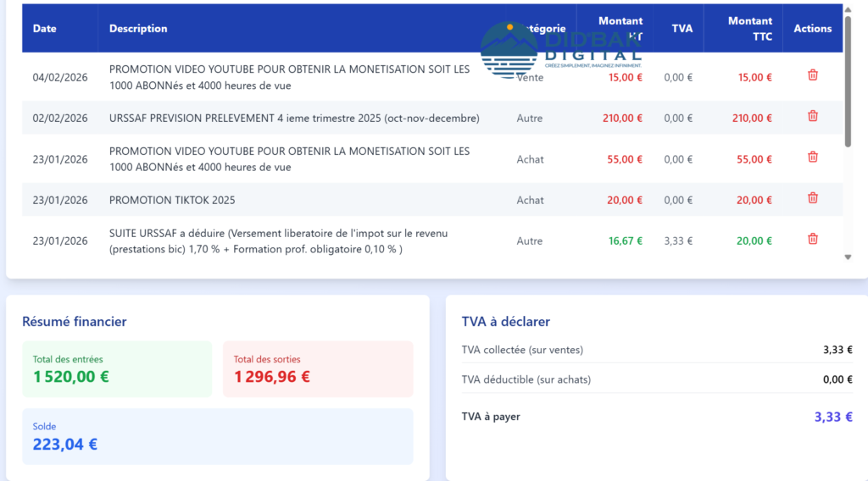Select the date 04/02/2026
868x481 pixels.
point(60,77)
